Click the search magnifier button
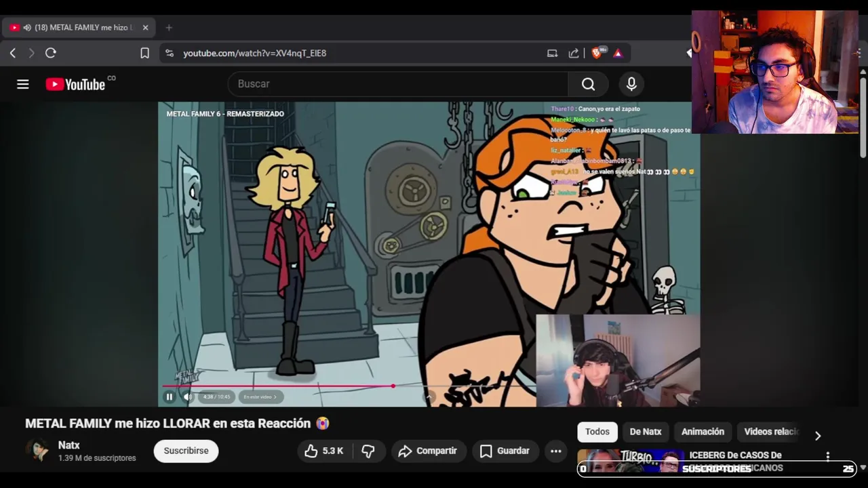 (588, 84)
